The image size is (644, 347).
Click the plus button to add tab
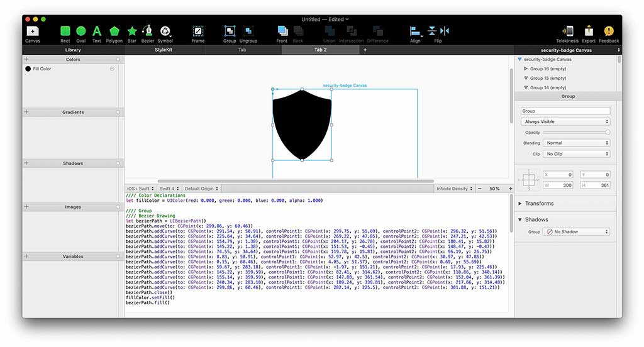point(365,50)
